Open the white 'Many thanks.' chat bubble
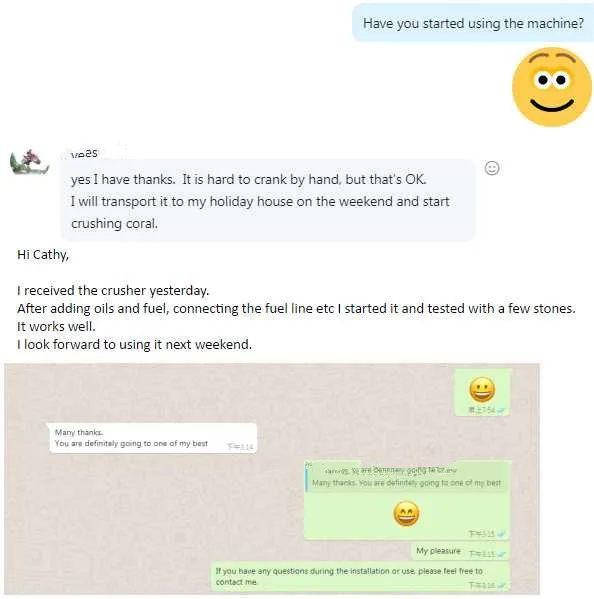 [x=152, y=438]
